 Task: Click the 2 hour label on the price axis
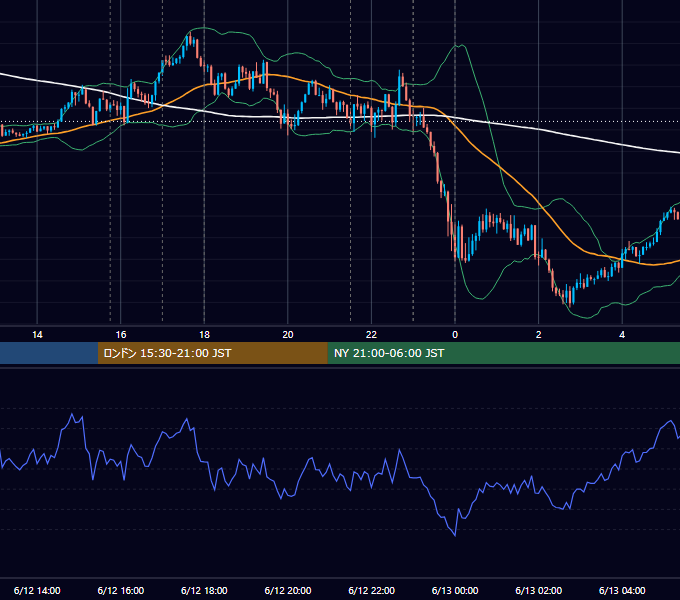point(539,335)
